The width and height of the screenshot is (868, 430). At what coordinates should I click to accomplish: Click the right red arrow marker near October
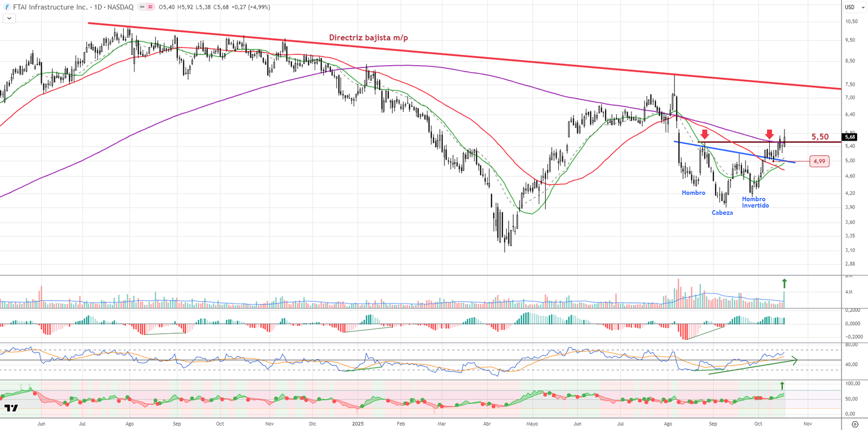(769, 134)
